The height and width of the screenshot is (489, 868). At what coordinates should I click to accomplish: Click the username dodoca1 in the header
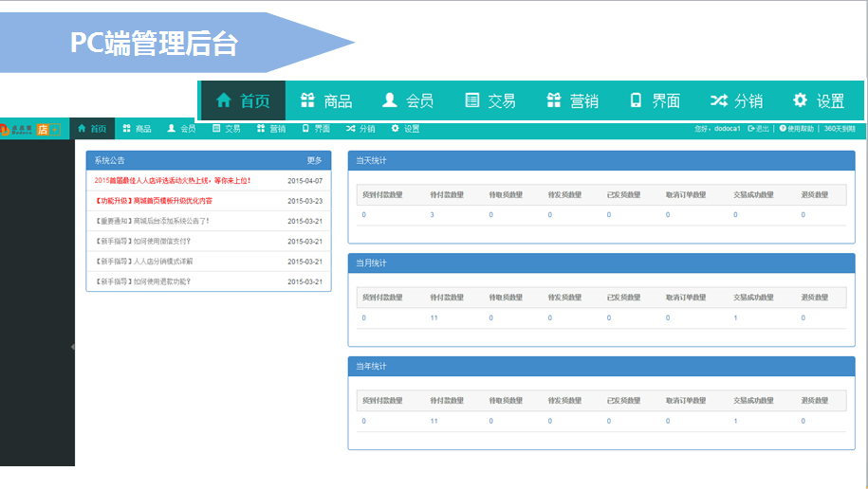click(x=727, y=128)
